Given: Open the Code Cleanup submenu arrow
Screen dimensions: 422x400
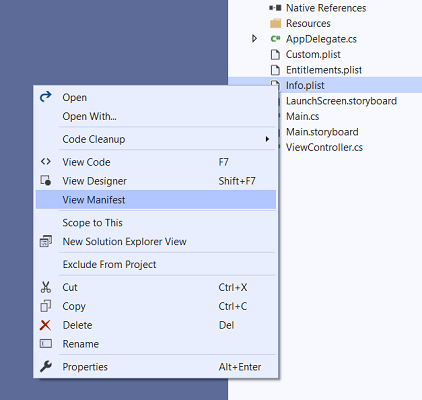Looking at the screenshot, I should pos(267,139).
